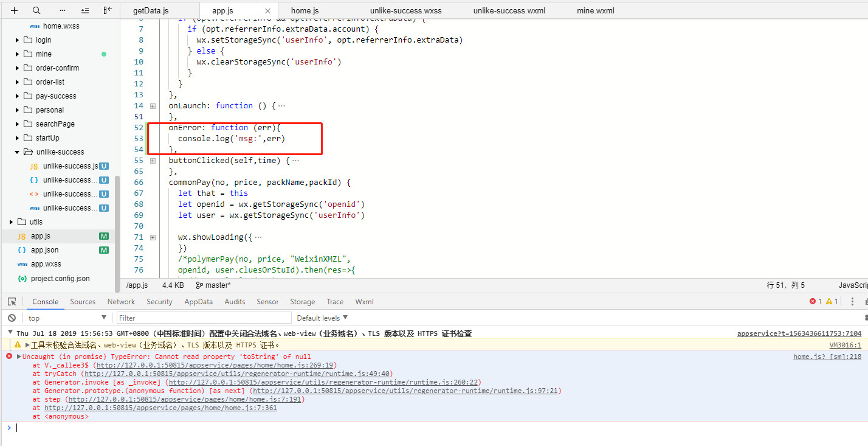Image resolution: width=868 pixels, height=446 pixels.
Task: Collapse the Thu Jul 18 log group
Action: point(10,333)
